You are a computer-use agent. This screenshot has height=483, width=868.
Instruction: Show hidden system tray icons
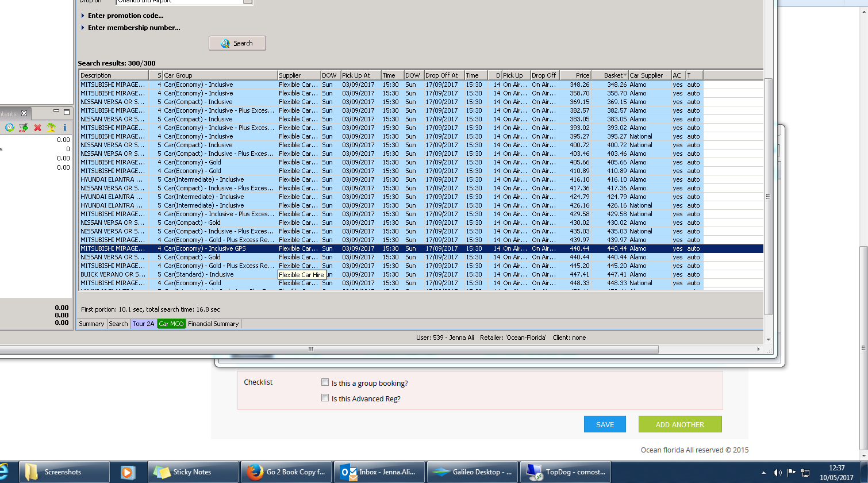click(x=764, y=472)
